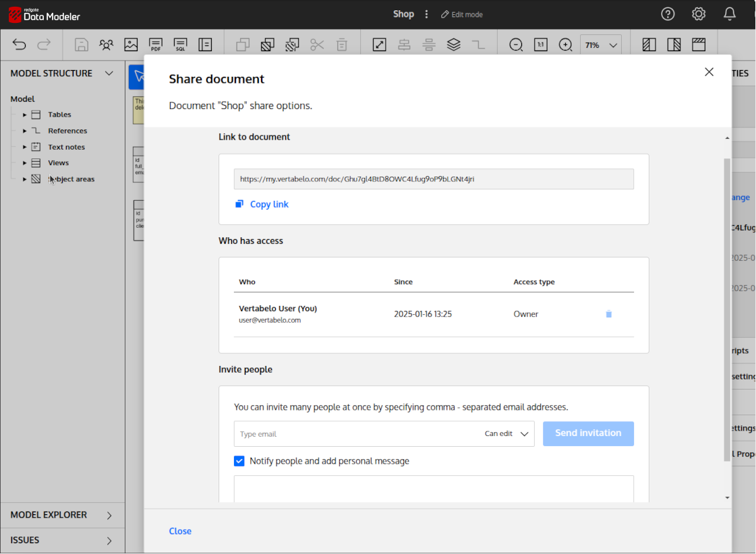Click the Zoom in magnifier icon
Screen dimensions: 756x554
[x=565, y=44]
